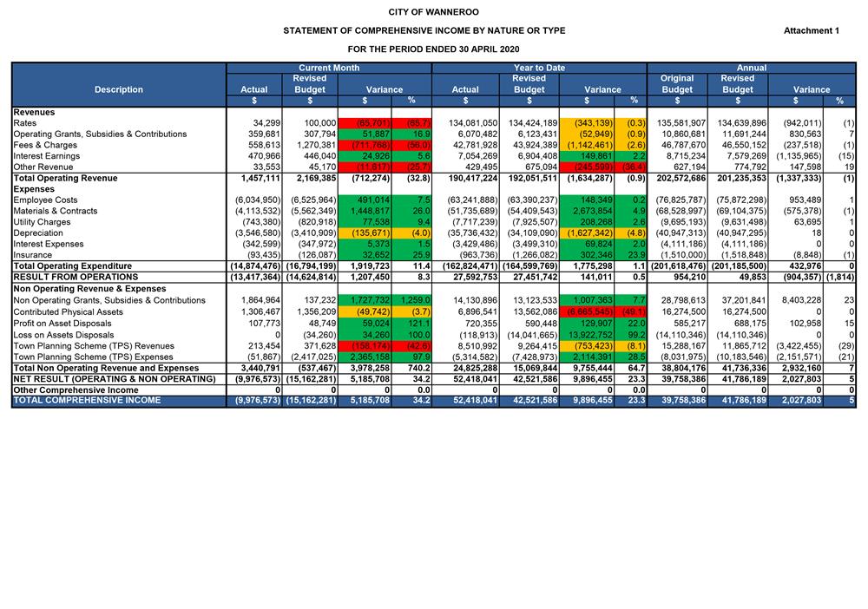Select the 'Interest Earnings' row label

(47, 156)
